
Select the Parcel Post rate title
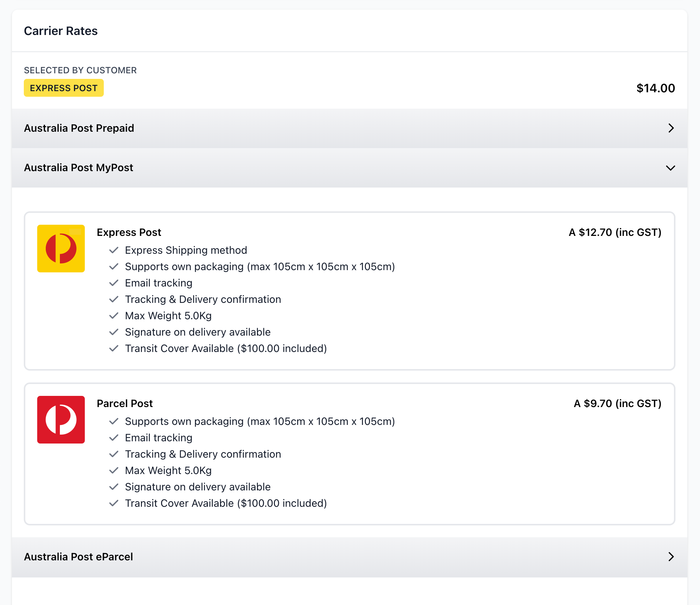pos(125,403)
